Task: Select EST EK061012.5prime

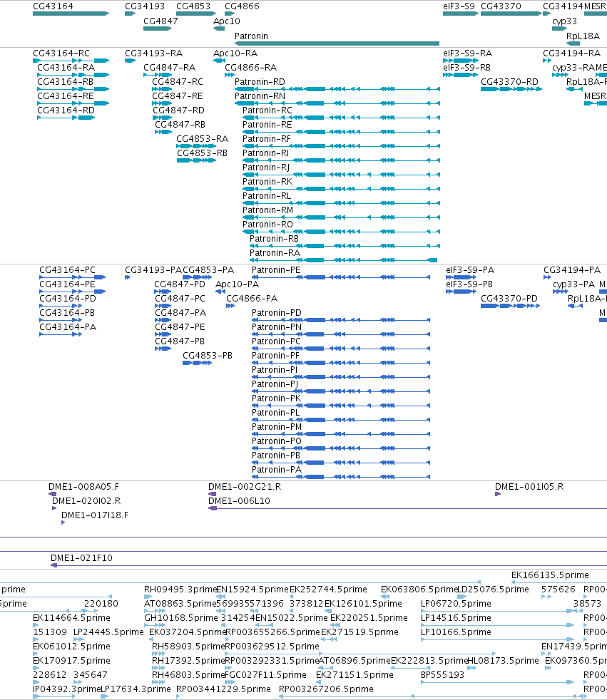Action: (x=36, y=654)
